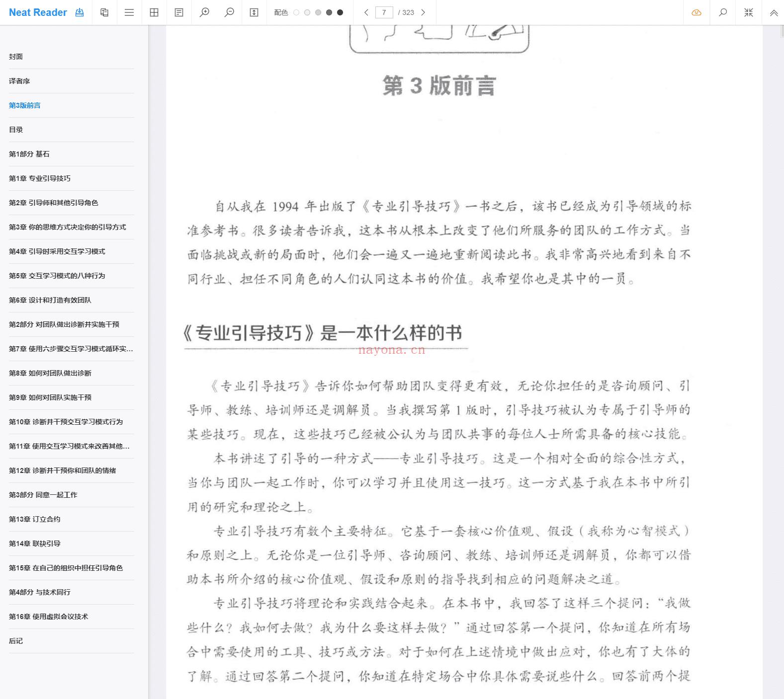
Task: Click the exit fullscreen arrows icon
Action: (749, 12)
